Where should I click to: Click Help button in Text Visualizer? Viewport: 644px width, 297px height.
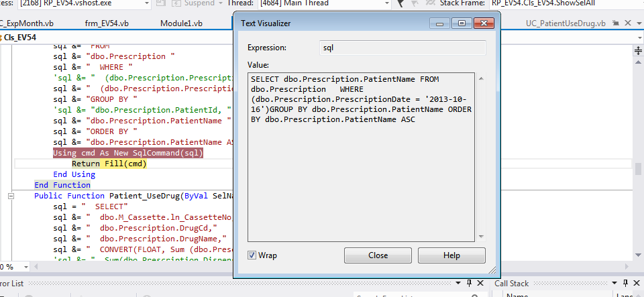click(451, 255)
